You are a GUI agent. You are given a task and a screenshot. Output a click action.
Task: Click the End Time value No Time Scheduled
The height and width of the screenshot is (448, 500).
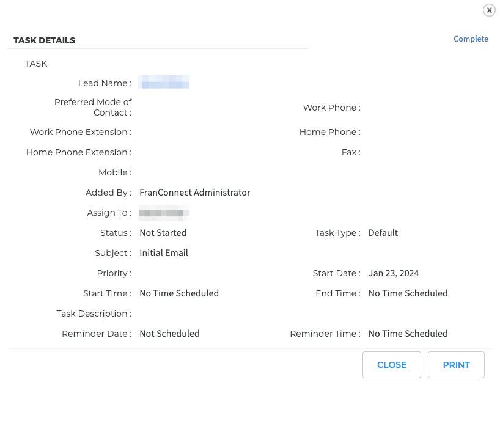[408, 293]
